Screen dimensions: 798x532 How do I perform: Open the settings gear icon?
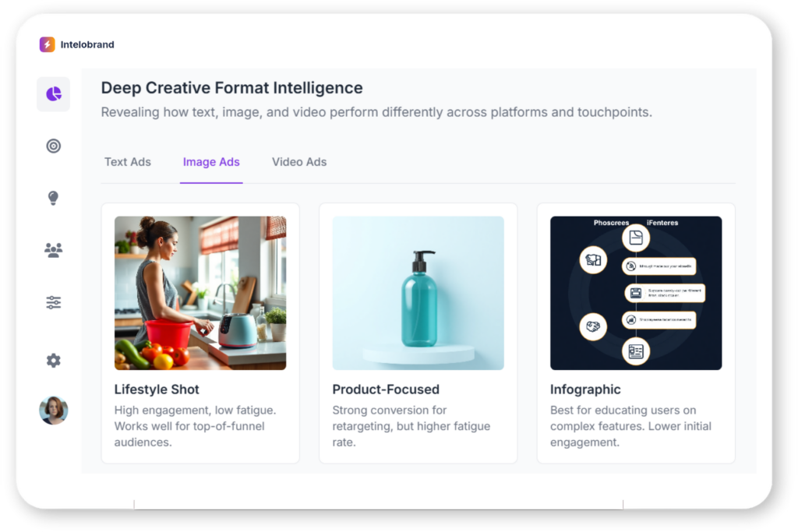[x=54, y=361]
